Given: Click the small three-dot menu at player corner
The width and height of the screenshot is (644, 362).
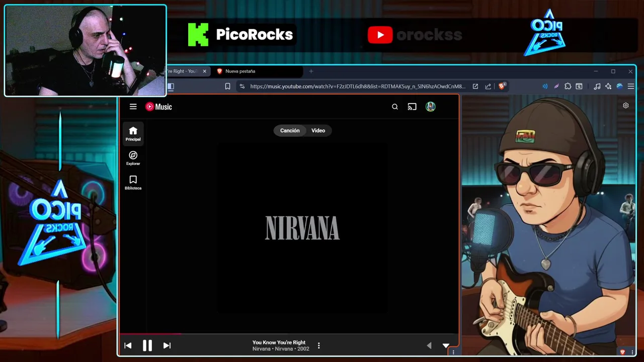Looking at the screenshot, I should (x=453, y=352).
